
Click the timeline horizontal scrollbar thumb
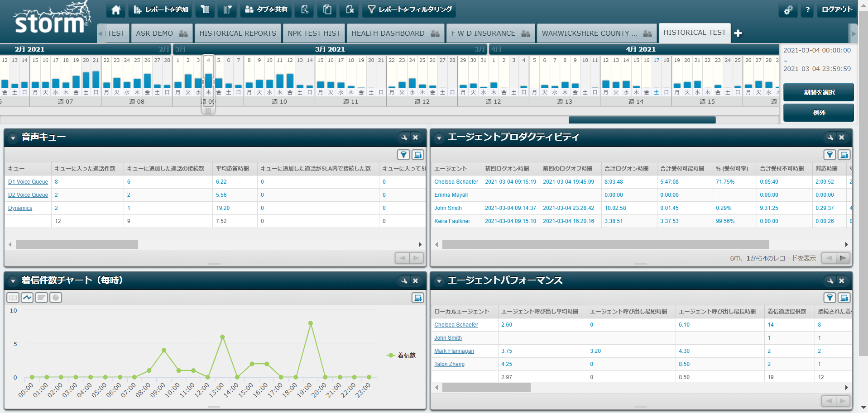pyautogui.click(x=642, y=120)
